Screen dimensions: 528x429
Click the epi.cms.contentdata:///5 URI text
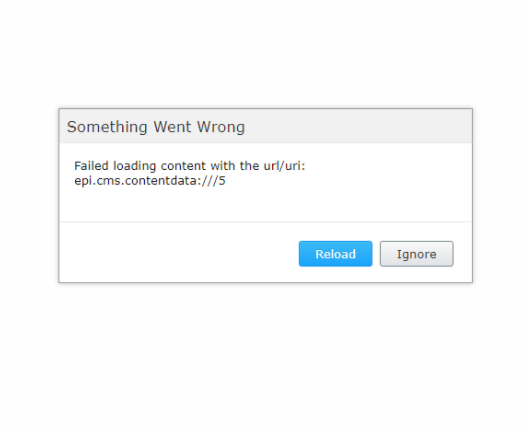(x=150, y=181)
